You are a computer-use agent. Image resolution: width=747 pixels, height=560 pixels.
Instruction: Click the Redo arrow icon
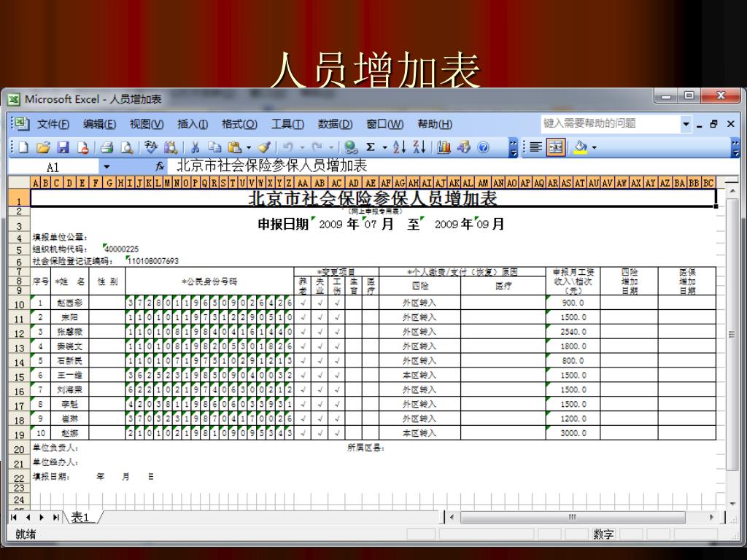pos(317,147)
